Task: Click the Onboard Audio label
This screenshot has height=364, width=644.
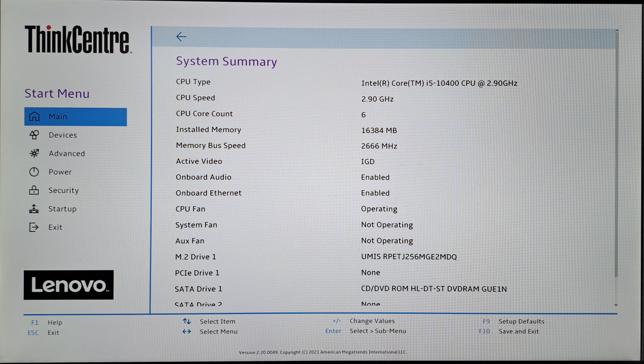Action: [204, 177]
